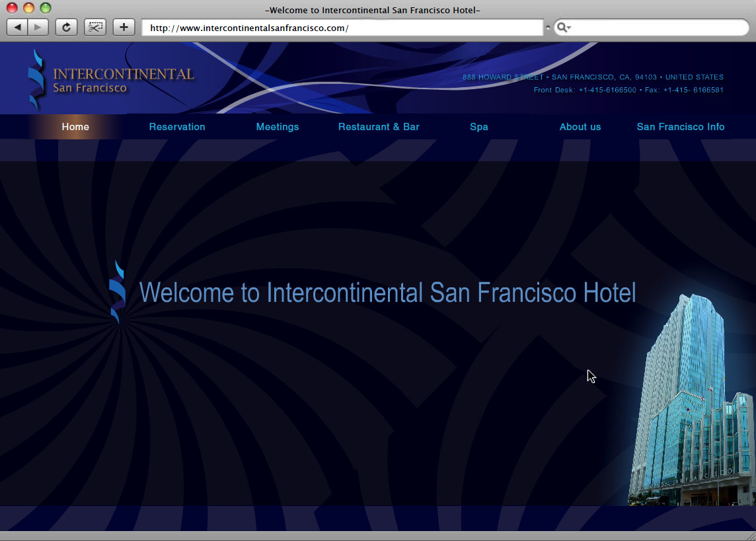This screenshot has height=541, width=756.
Task: Click the 888 Howard Street address text
Action: click(x=593, y=77)
